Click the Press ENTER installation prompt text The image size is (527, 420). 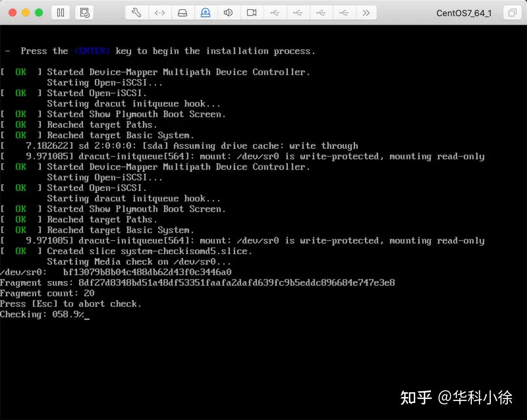(x=161, y=51)
